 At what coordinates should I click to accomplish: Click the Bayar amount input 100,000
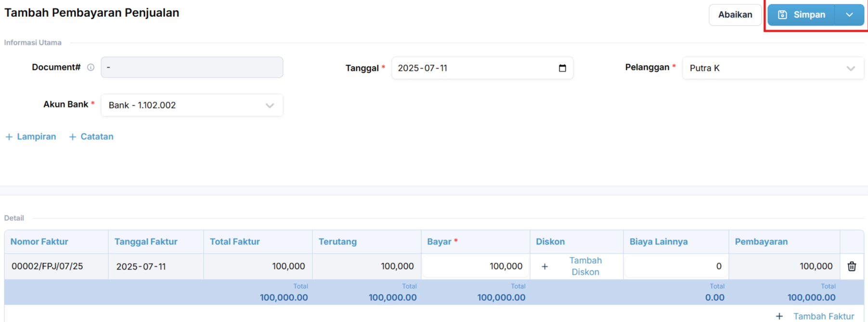476,266
